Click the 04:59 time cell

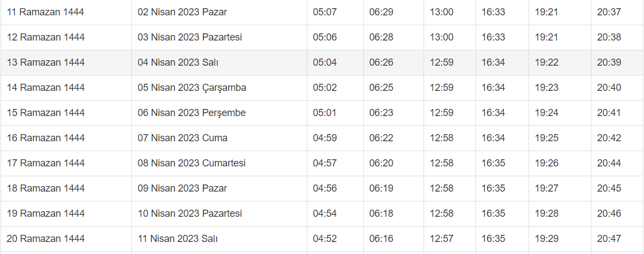[x=325, y=138]
